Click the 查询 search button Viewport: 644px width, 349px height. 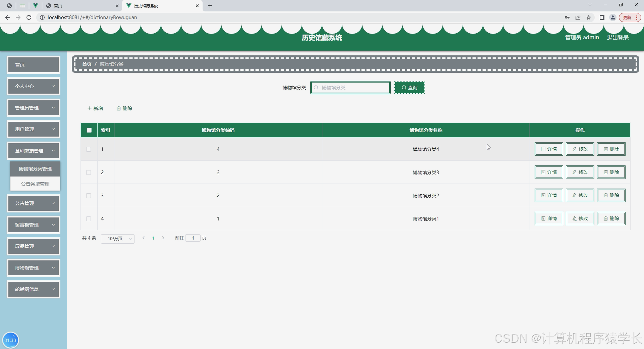(410, 88)
